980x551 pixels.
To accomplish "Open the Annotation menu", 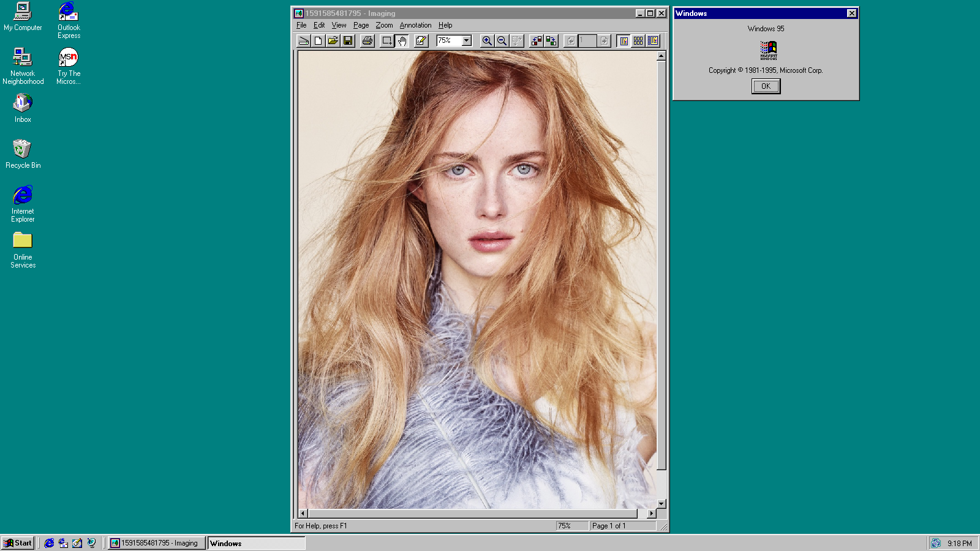I will (415, 25).
